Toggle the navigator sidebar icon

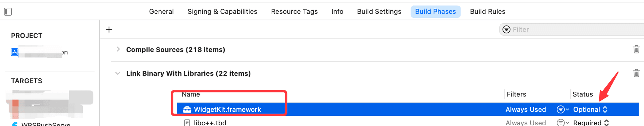click(x=8, y=12)
